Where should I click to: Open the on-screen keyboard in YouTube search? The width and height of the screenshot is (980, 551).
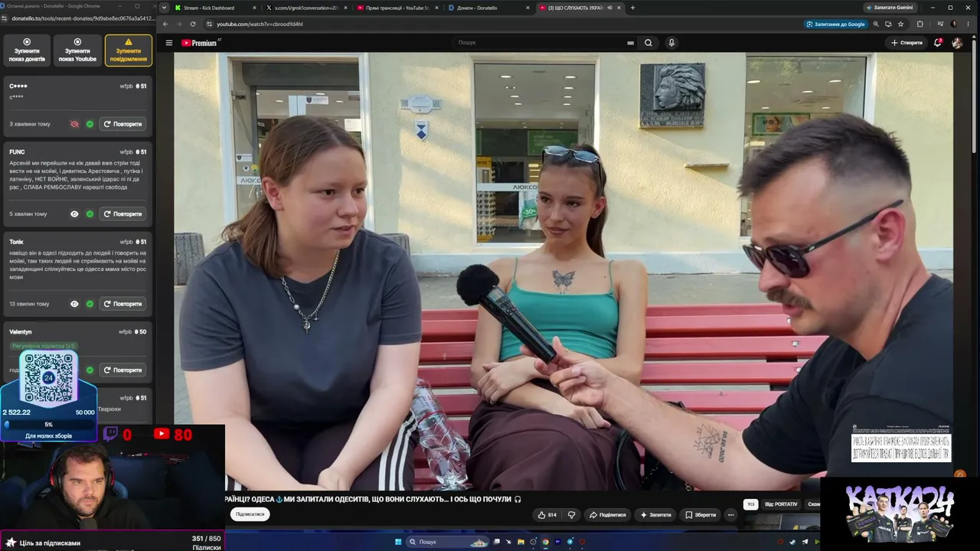click(x=631, y=43)
